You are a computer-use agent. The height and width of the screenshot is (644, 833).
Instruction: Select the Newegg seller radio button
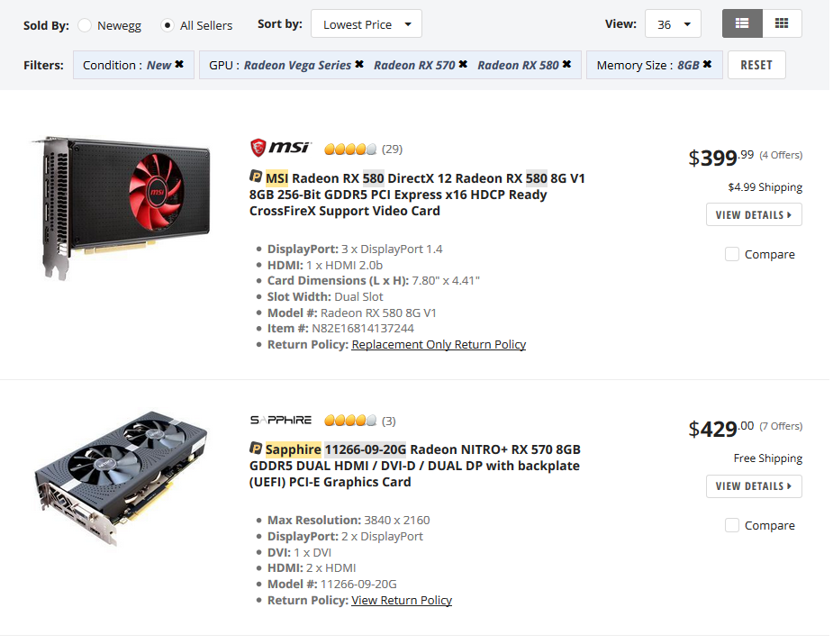tap(85, 25)
